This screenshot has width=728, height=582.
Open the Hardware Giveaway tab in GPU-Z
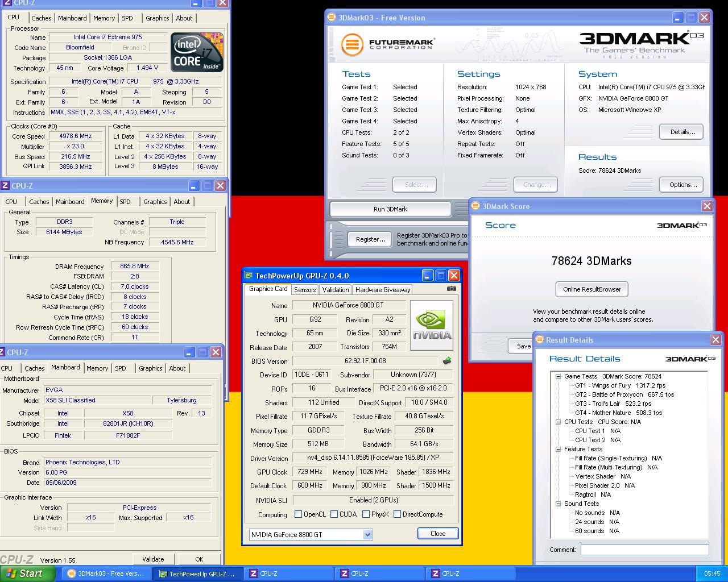coord(383,290)
